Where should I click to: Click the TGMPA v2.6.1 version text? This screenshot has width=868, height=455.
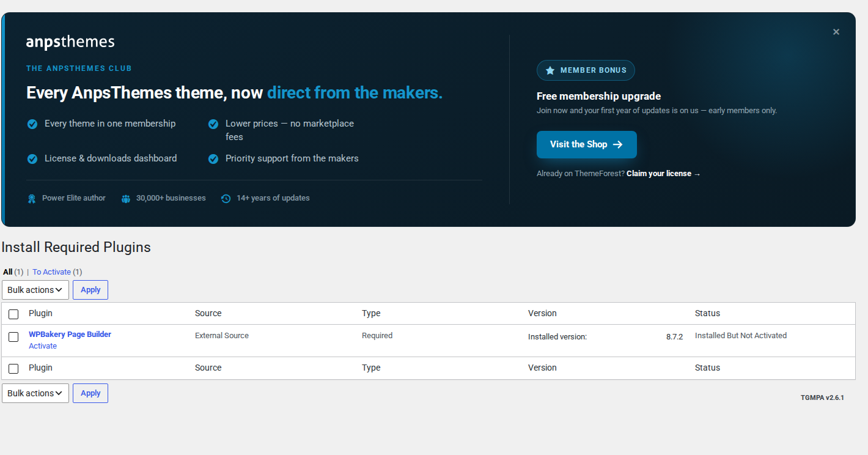[x=822, y=398]
